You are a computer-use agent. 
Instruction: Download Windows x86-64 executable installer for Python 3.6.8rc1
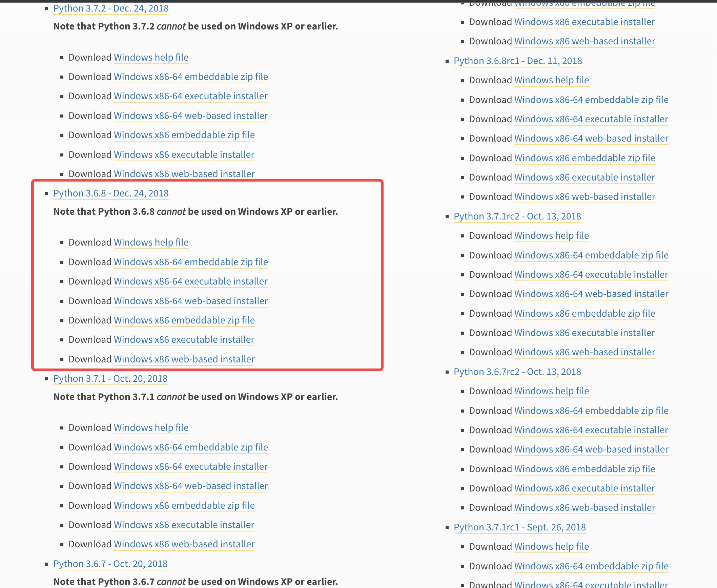(591, 119)
